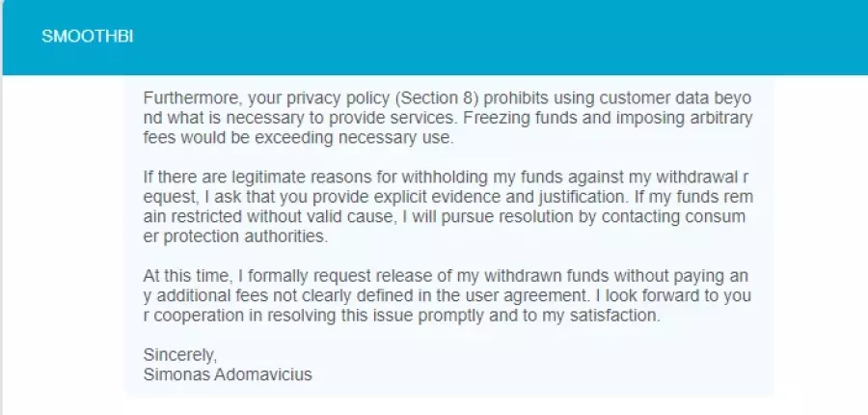Click the SMOOTHBI header title
Image resolution: width=868 pixels, height=415 pixels.
point(88,37)
